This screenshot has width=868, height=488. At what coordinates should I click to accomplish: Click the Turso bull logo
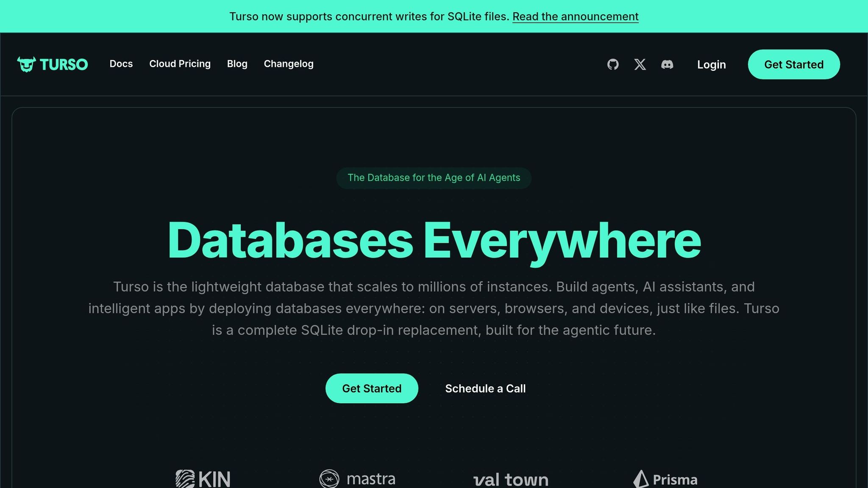point(26,64)
